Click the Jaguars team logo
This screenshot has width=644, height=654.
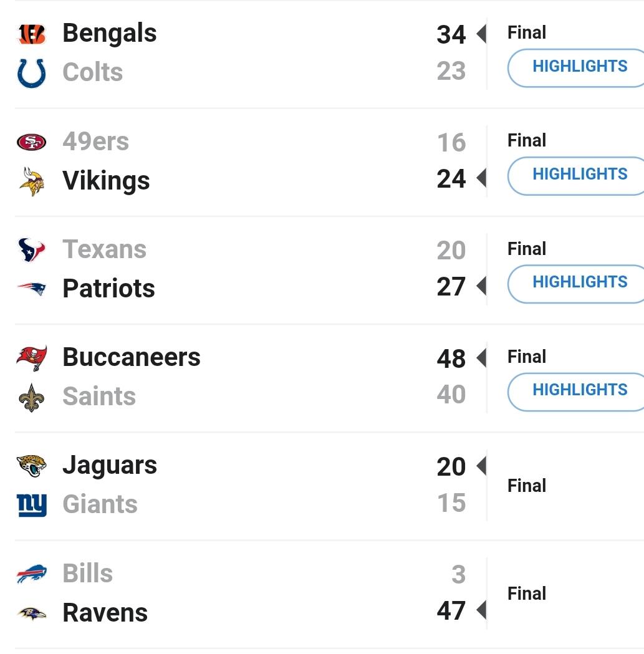pos(31,466)
